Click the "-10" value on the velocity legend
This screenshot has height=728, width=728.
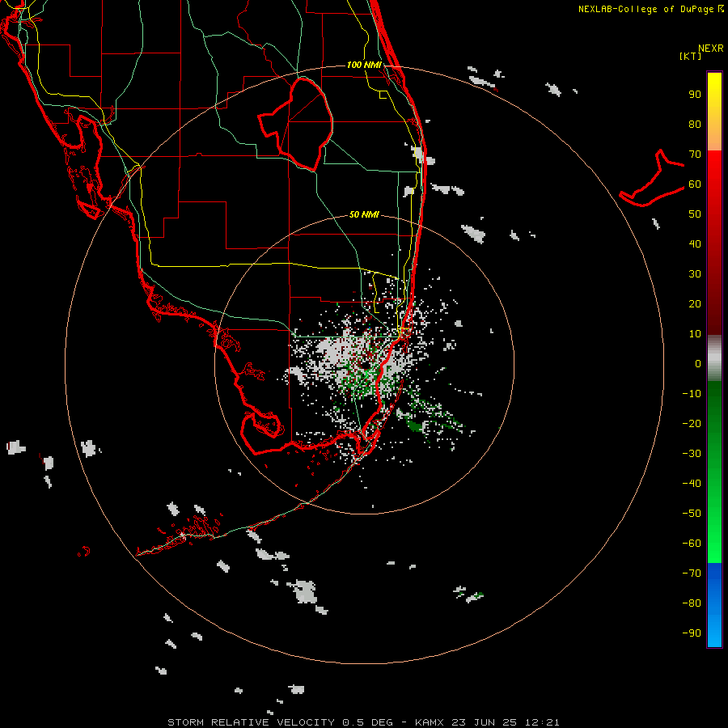pos(692,394)
